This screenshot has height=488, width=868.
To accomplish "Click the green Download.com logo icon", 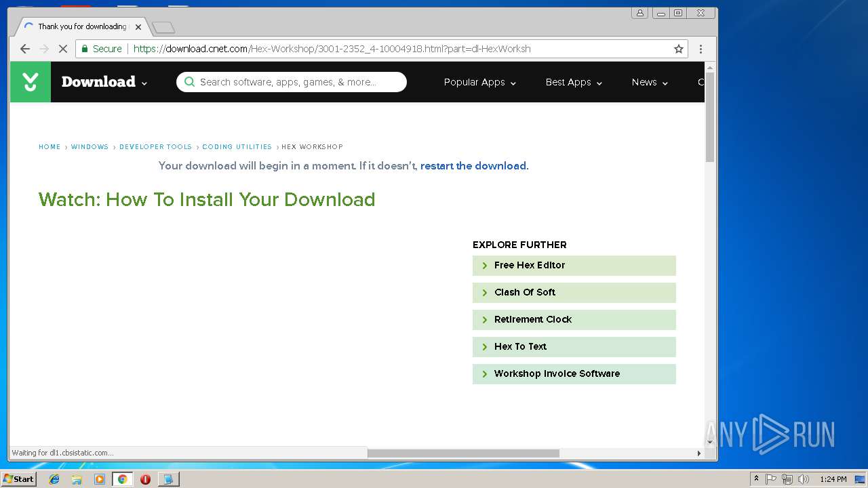I will tap(31, 82).
